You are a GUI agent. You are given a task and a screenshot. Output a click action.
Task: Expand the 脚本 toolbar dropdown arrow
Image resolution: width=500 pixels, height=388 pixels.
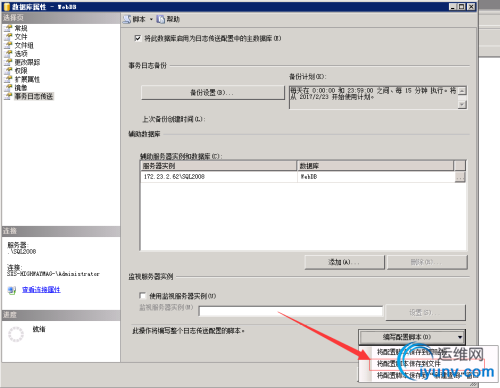pos(151,19)
